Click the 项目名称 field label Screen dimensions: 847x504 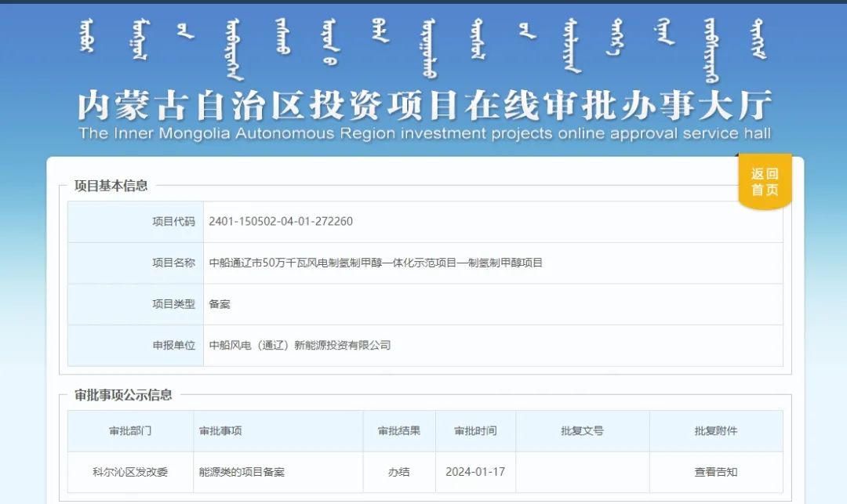coord(173,263)
